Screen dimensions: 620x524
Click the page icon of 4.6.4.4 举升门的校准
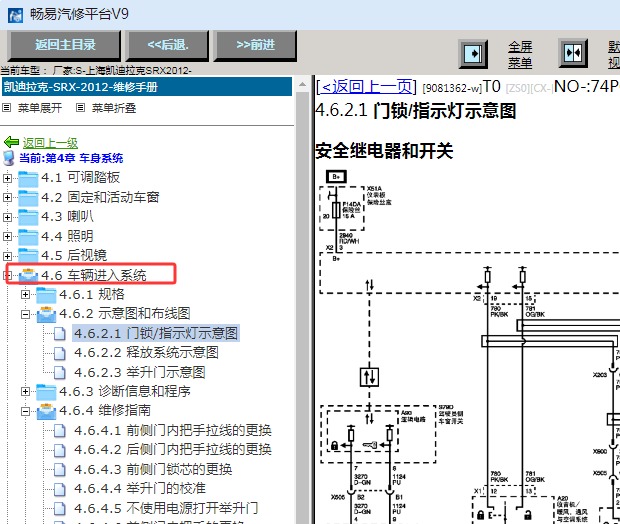point(59,488)
